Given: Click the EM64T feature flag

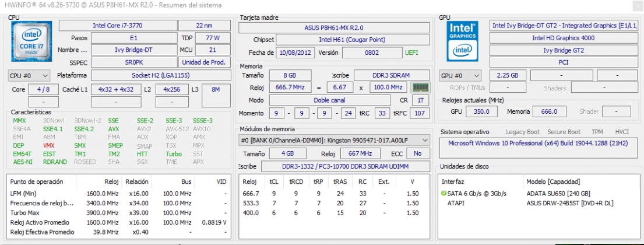Looking at the screenshot, I should 22,154.
